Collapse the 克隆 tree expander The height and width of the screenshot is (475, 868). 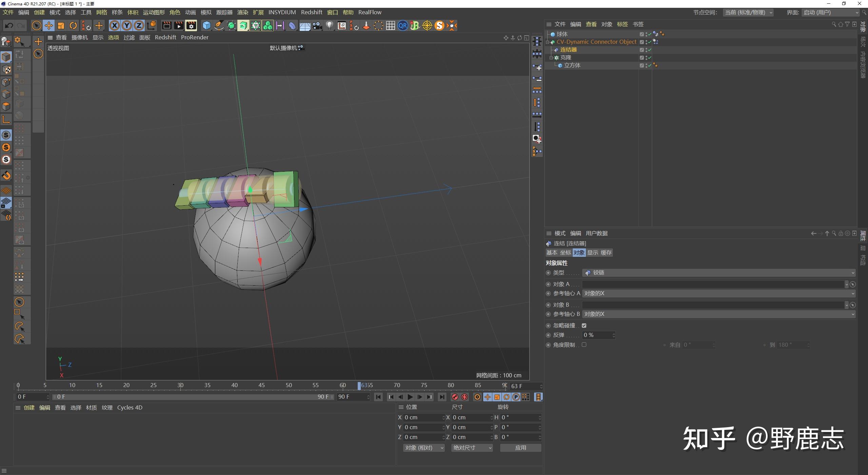(x=551, y=58)
